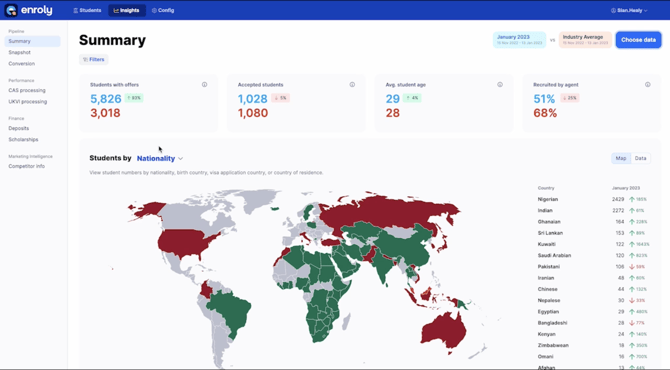Click the Kuwaiti row in country list
Image resolution: width=670 pixels, height=370 pixels.
coord(593,244)
